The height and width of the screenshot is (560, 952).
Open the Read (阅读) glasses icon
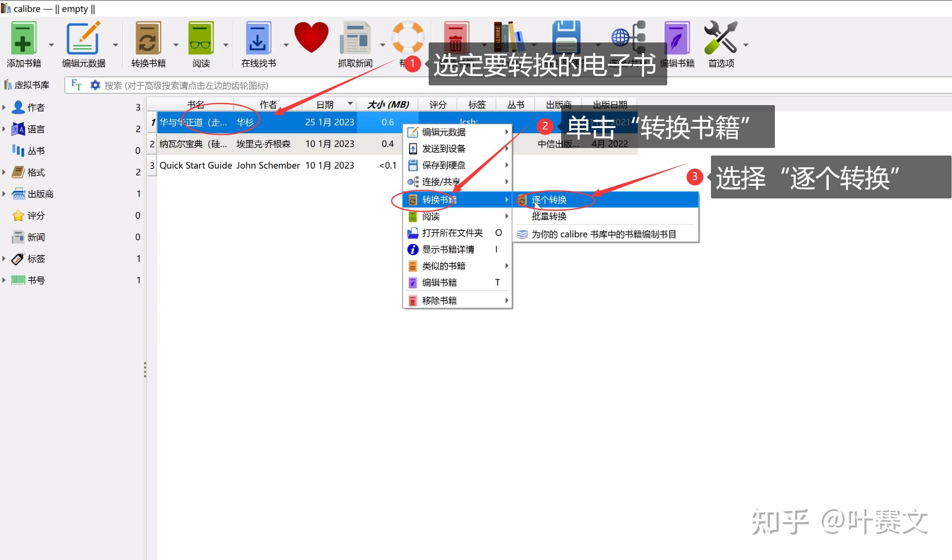[201, 38]
